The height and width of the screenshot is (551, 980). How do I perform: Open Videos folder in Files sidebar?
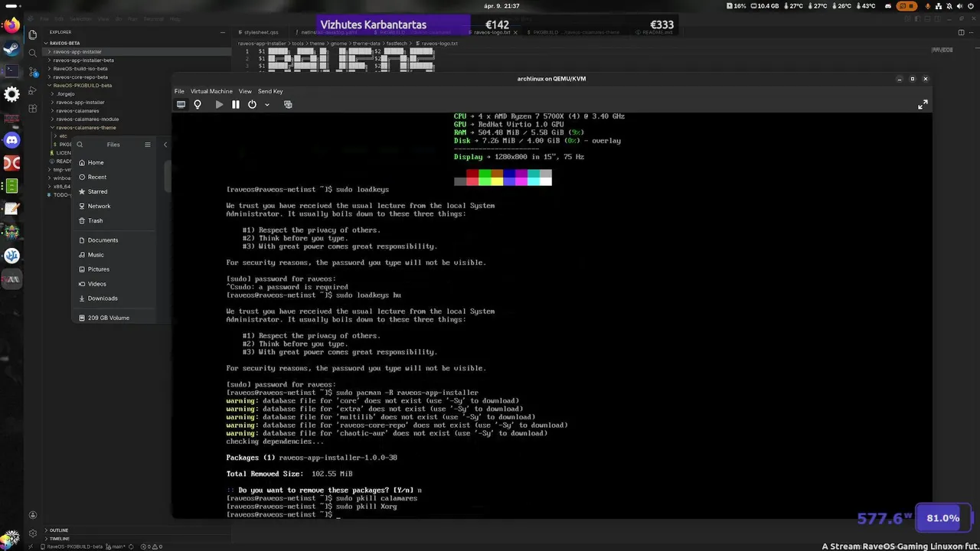[x=115, y=284]
